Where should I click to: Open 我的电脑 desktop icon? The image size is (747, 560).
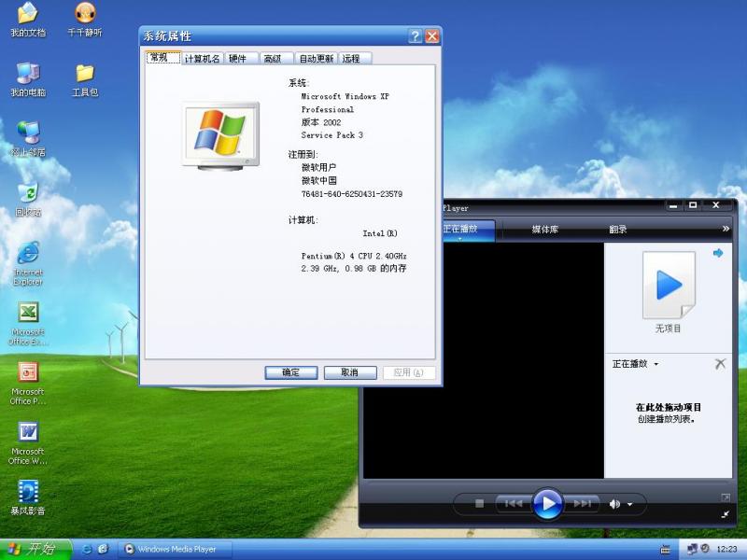(x=28, y=79)
